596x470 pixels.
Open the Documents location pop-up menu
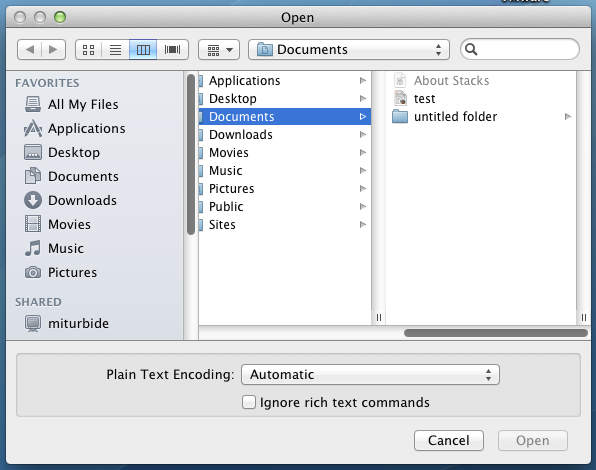tap(349, 50)
